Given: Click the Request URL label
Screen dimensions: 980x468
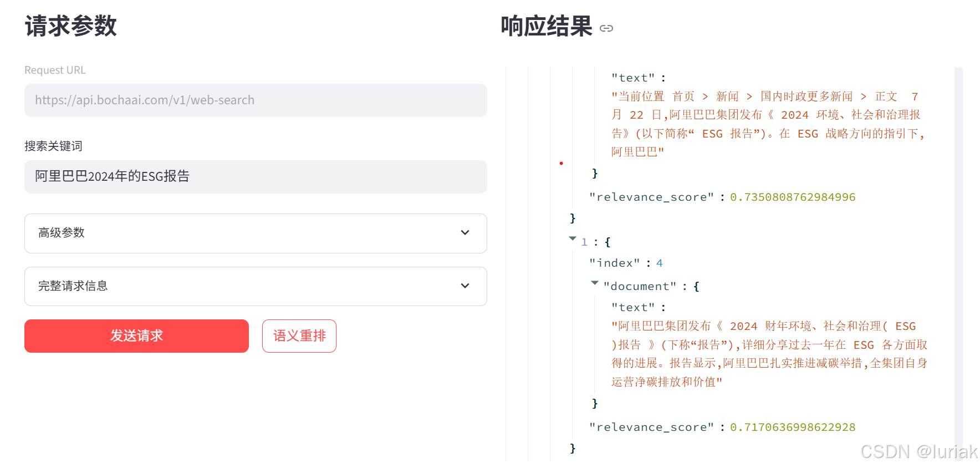Looking at the screenshot, I should [55, 70].
